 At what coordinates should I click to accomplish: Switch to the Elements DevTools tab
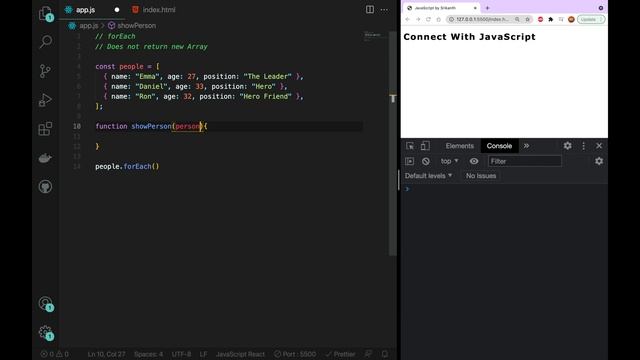[460, 146]
